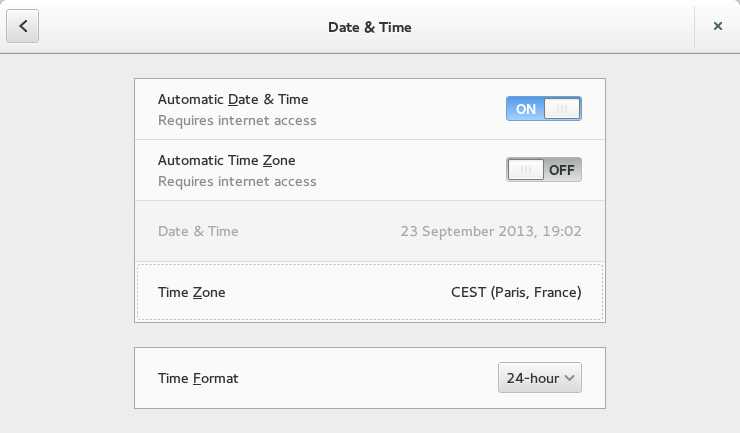
Task: Click the Time Format label
Action: (198, 378)
